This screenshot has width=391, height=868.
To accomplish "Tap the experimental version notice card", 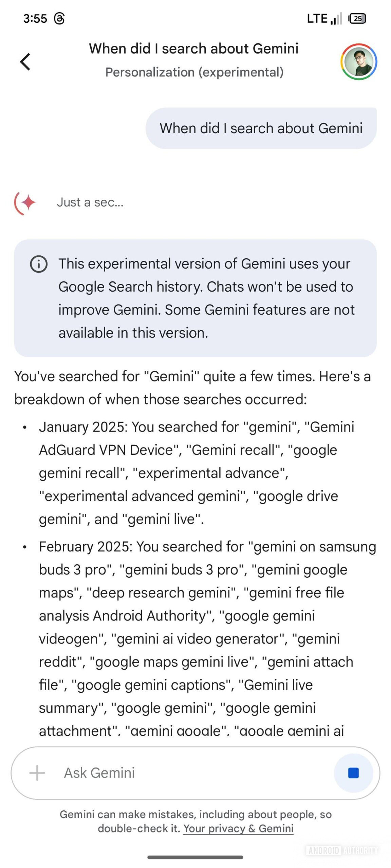I will click(x=195, y=298).
